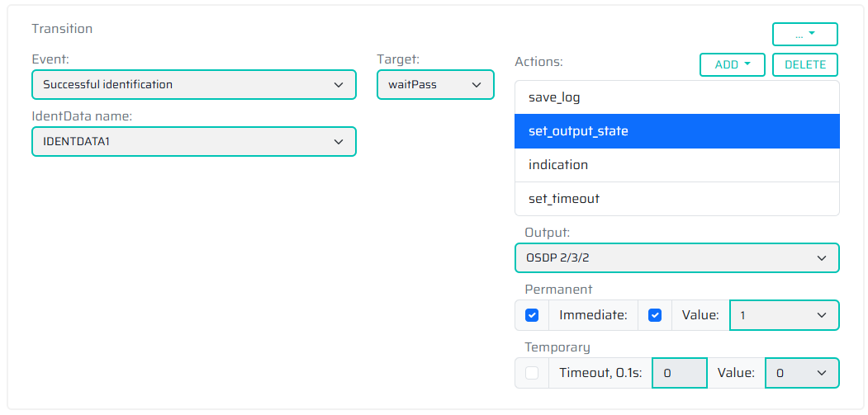Open the Event dropdown showing Successful identification
Viewport: 868px width, 415px height.
pyautogui.click(x=193, y=84)
